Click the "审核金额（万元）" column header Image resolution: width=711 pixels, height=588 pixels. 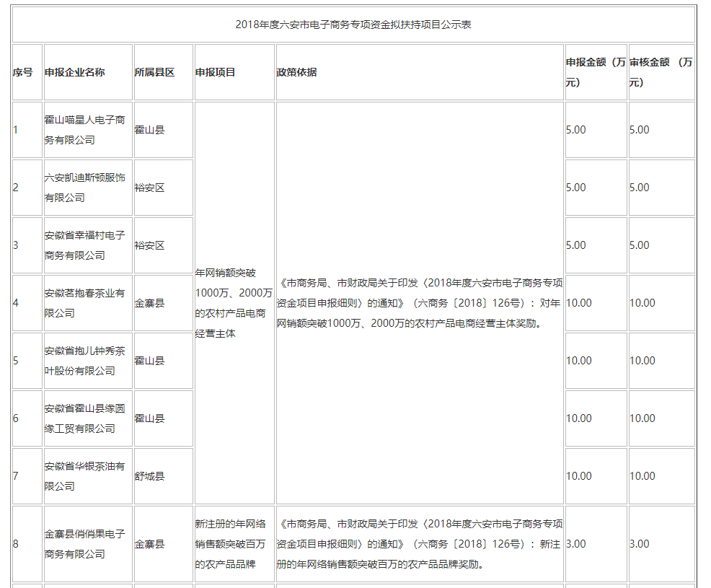[661, 72]
